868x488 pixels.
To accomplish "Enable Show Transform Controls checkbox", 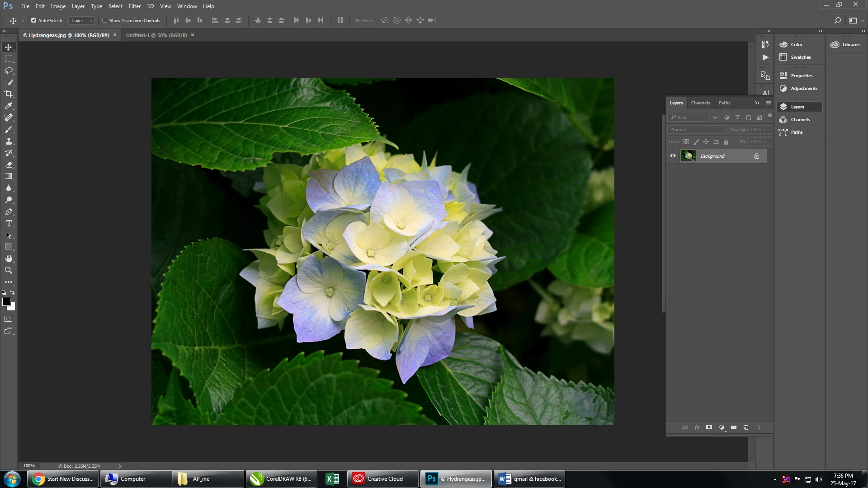I will click(x=105, y=20).
